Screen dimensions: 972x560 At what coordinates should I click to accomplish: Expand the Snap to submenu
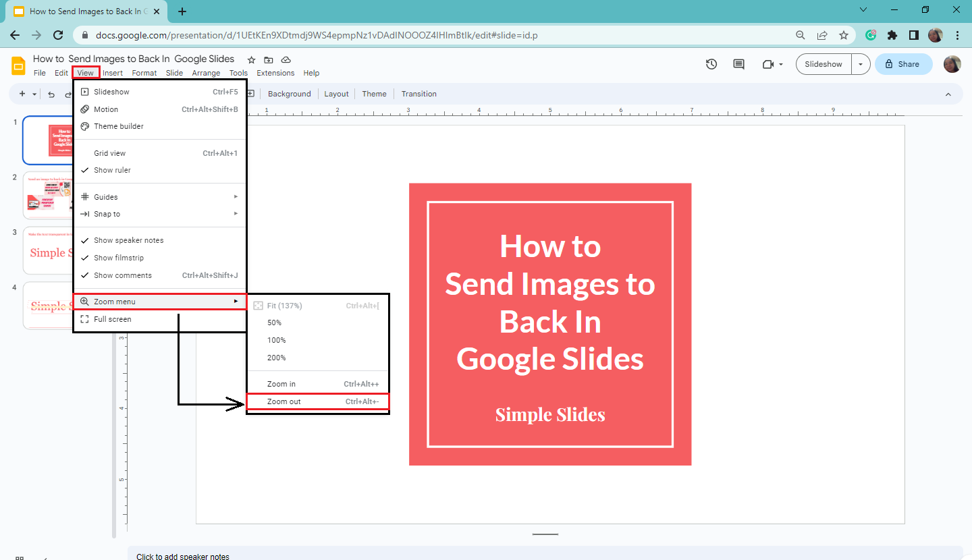pos(160,214)
